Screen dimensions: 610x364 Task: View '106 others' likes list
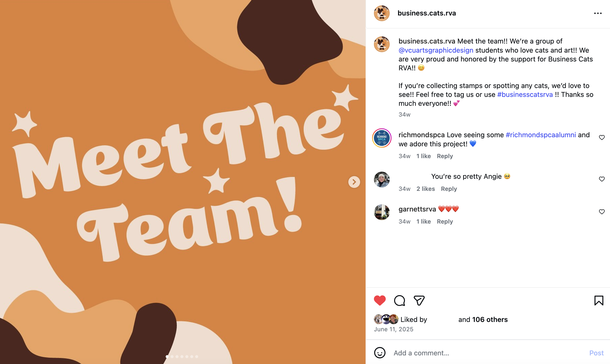pyautogui.click(x=490, y=319)
